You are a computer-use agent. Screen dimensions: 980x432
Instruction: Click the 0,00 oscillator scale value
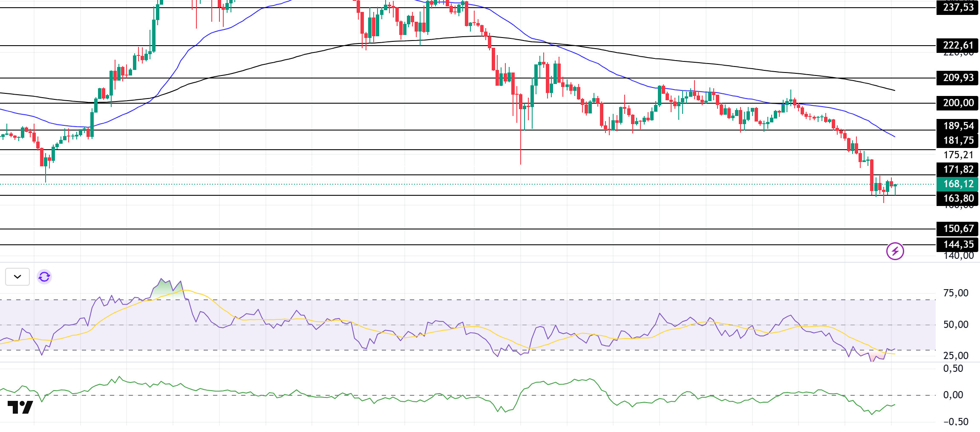pyautogui.click(x=953, y=395)
